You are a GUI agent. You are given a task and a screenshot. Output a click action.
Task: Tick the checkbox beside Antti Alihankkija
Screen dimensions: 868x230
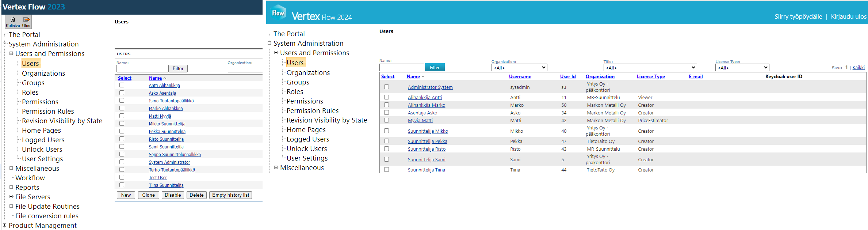pos(122,85)
